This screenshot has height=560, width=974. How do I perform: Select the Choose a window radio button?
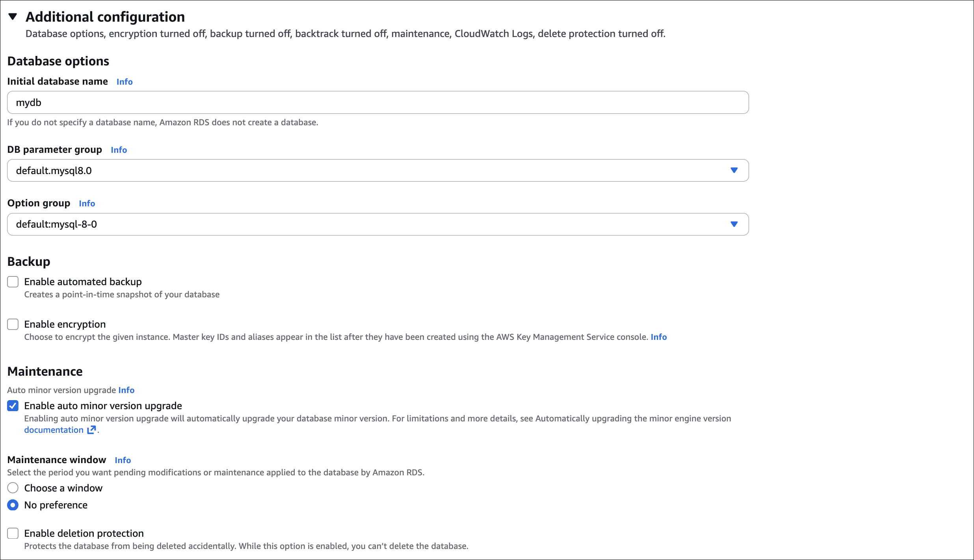pos(13,488)
